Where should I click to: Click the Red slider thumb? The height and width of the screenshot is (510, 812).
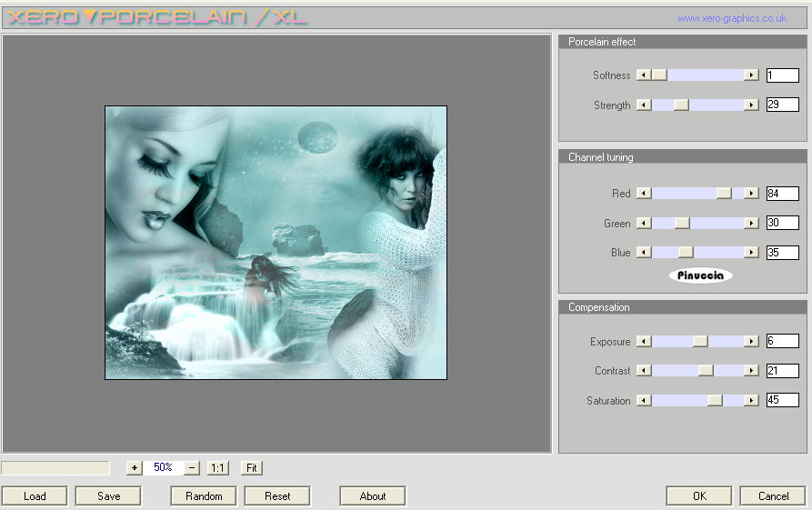click(x=724, y=193)
